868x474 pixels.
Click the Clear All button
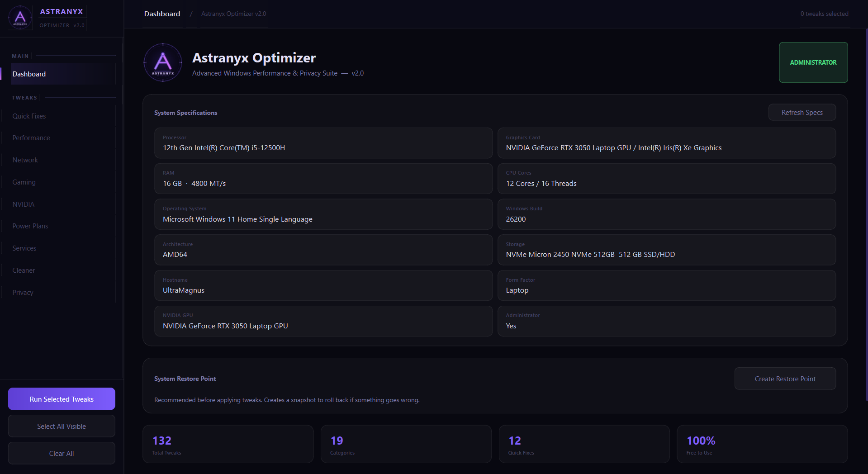[x=61, y=453]
